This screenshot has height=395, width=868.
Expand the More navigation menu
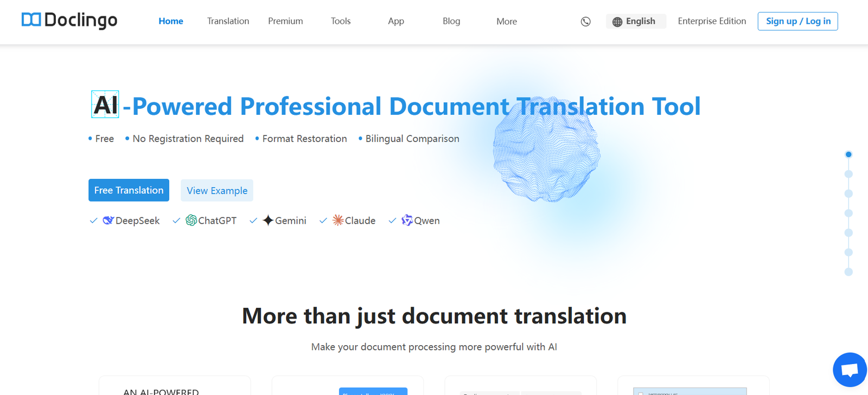click(506, 22)
